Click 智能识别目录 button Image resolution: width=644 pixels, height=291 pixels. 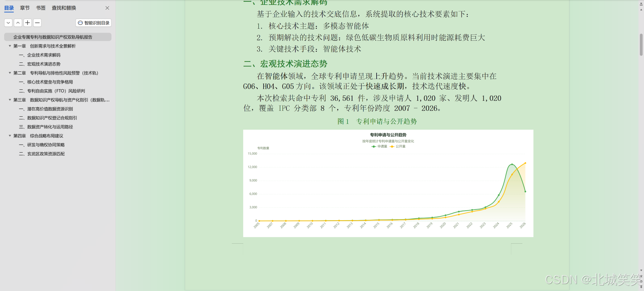(94, 23)
